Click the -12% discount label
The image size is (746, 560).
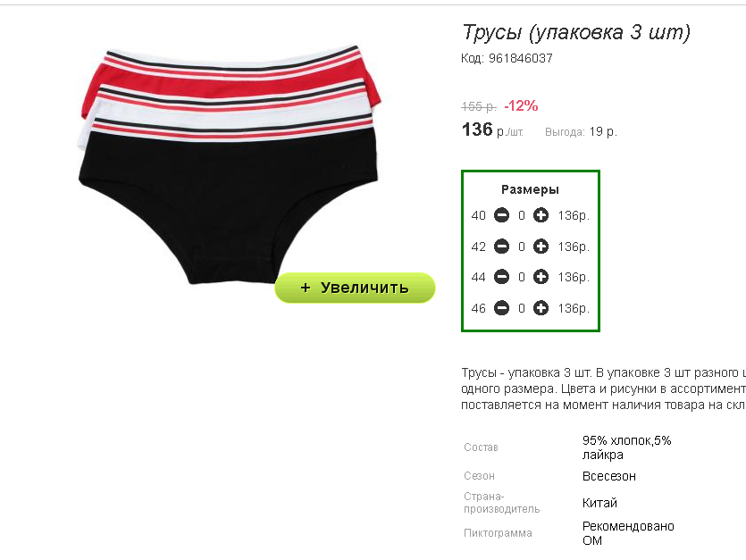(x=521, y=105)
